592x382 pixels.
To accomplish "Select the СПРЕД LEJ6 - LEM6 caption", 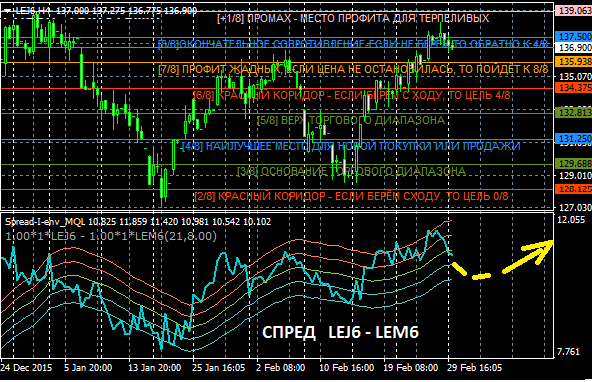I will click(x=340, y=333).
